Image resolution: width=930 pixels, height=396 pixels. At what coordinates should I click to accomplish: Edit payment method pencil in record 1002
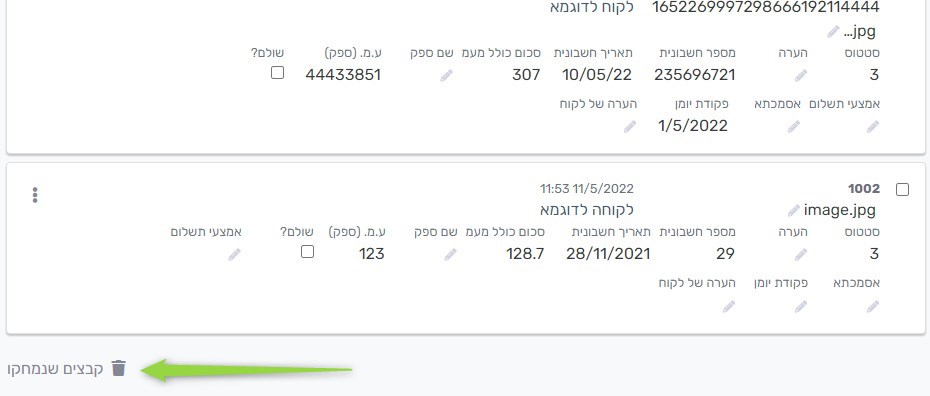coord(234,255)
